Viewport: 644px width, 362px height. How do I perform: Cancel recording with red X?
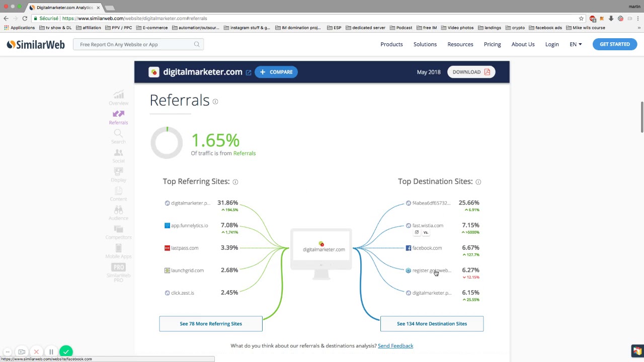pos(36,352)
